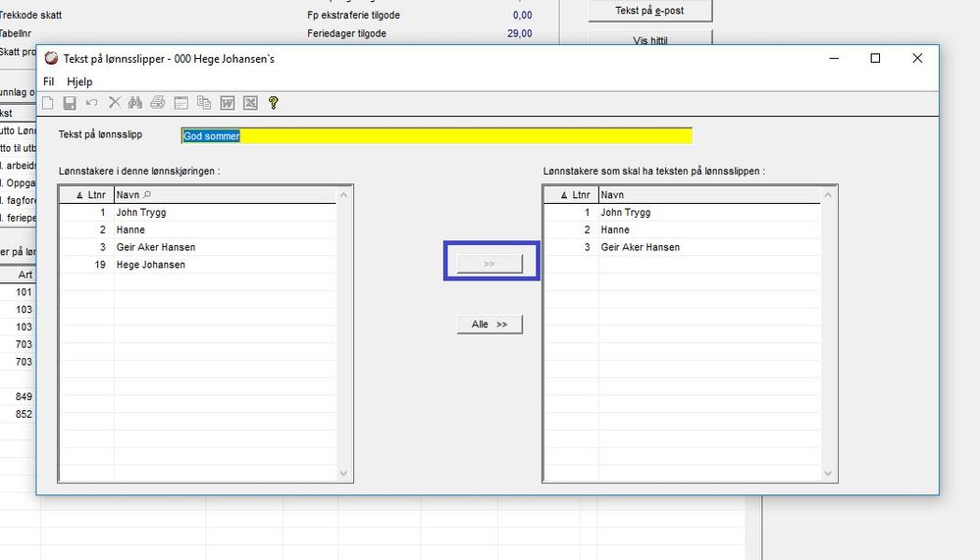Select Hanne in left employee list
This screenshot has height=560, width=980.
[x=130, y=230]
